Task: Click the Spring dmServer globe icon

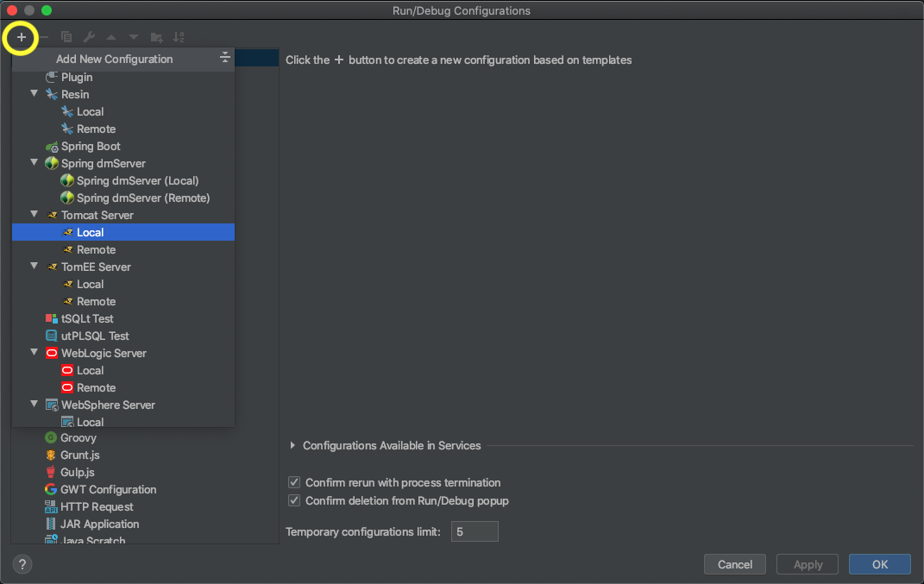Action: coord(52,163)
